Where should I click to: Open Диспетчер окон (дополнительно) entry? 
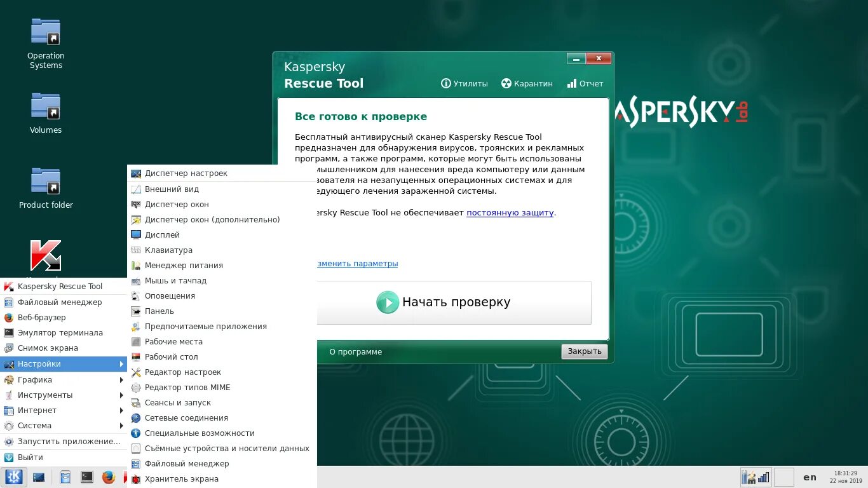click(222, 220)
